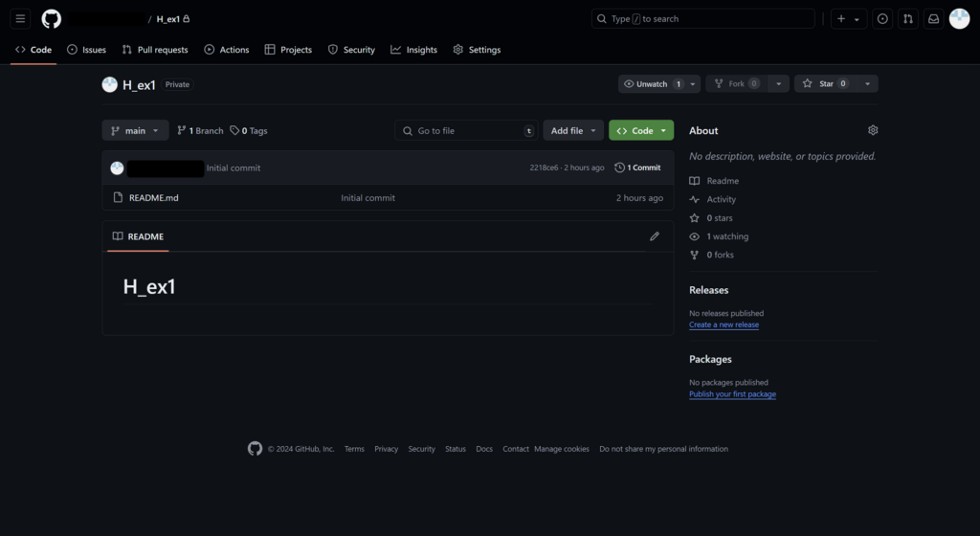This screenshot has width=980, height=536.
Task: Click the Fork button
Action: (x=737, y=83)
